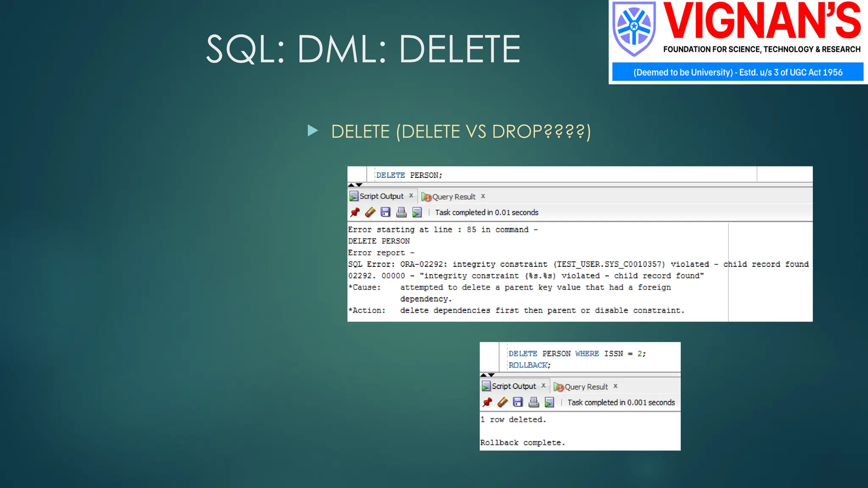Click 'Error report -' output line
This screenshot has width=868, height=488.
pos(381,252)
